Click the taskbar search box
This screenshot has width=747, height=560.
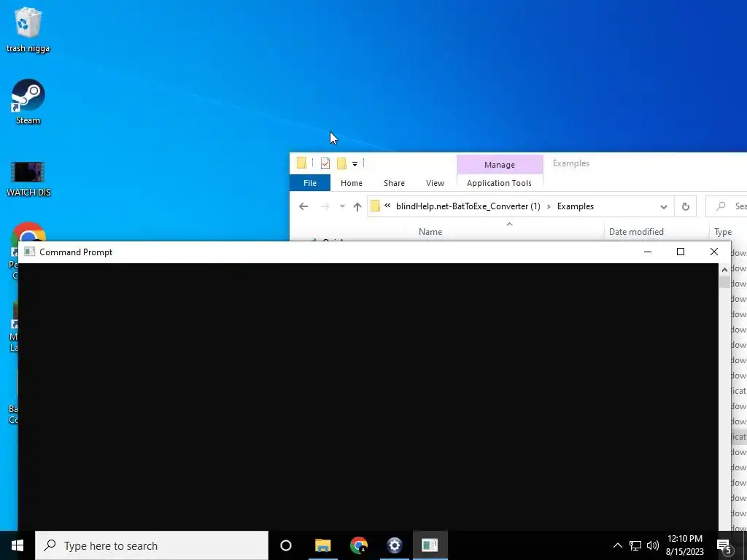click(x=152, y=545)
